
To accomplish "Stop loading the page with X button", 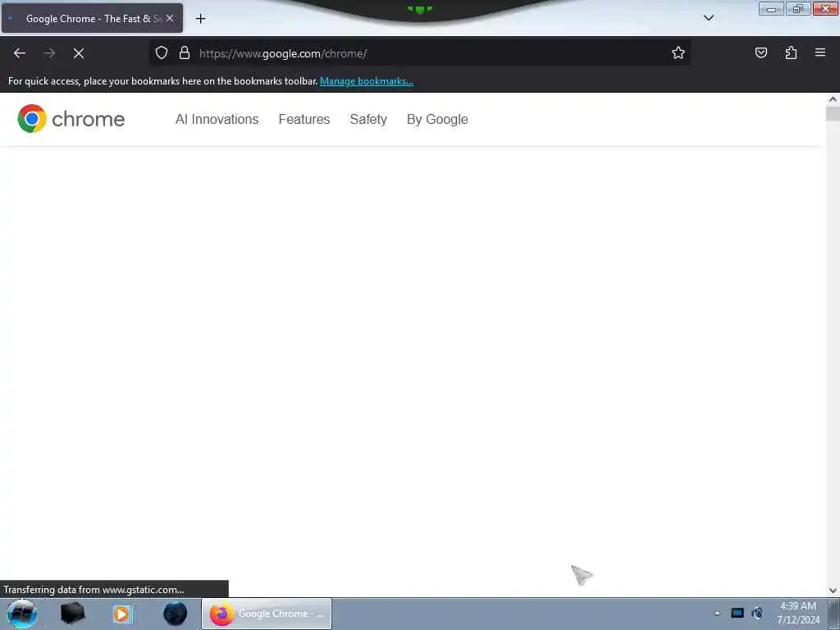I will coord(78,53).
